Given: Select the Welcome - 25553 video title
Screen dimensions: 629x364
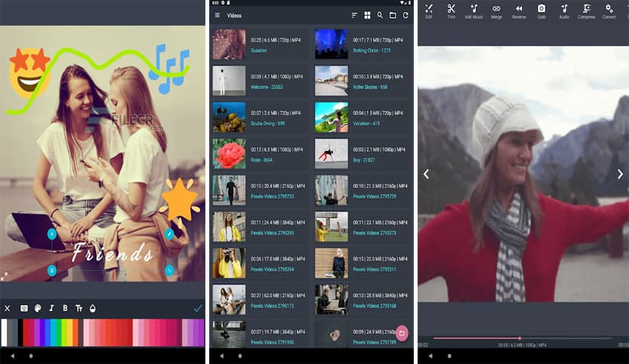Looking at the screenshot, I should (267, 87).
